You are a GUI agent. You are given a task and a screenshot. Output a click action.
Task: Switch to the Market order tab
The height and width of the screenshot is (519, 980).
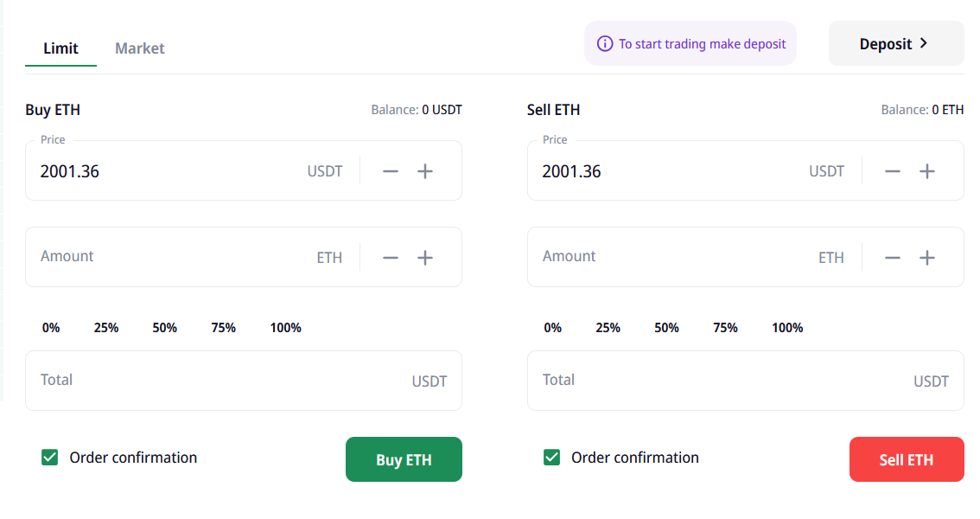(140, 48)
